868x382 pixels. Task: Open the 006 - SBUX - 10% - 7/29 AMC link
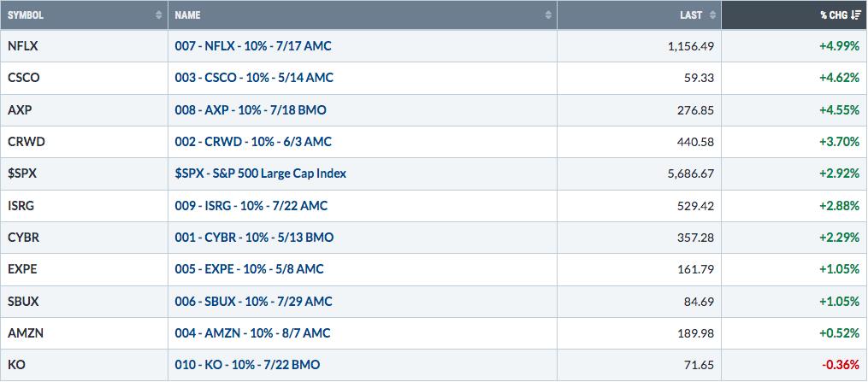(x=253, y=302)
